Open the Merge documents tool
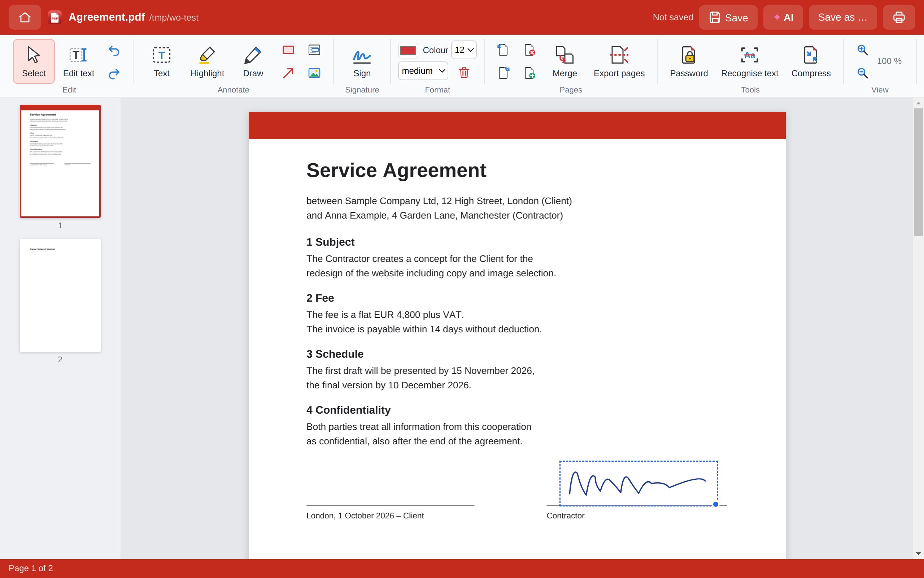 point(565,61)
